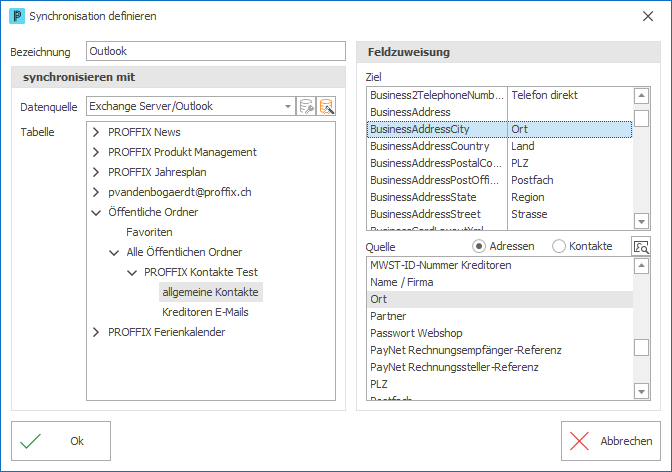This screenshot has height=472, width=672.
Task: Click the orange database edit icon
Action: point(326,106)
